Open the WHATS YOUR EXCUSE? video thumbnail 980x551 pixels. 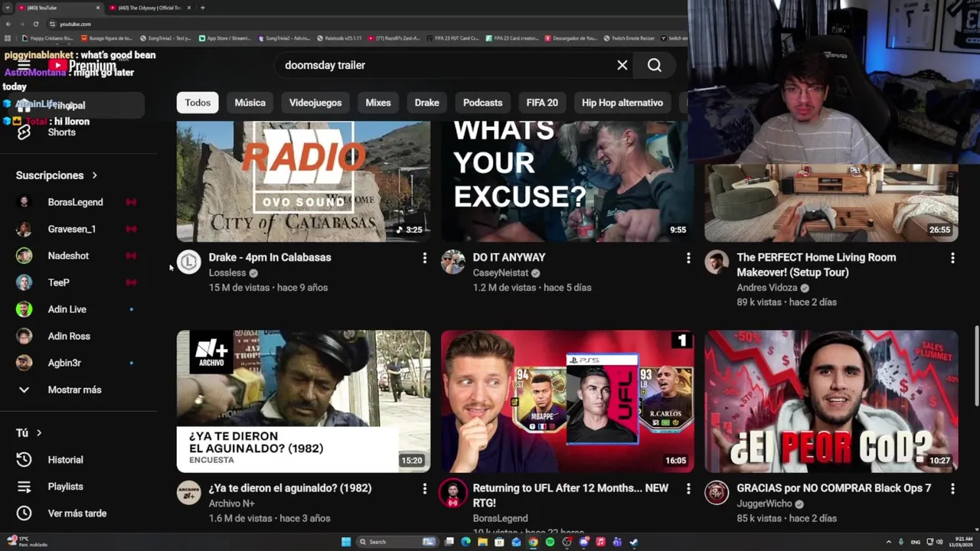[567, 181]
